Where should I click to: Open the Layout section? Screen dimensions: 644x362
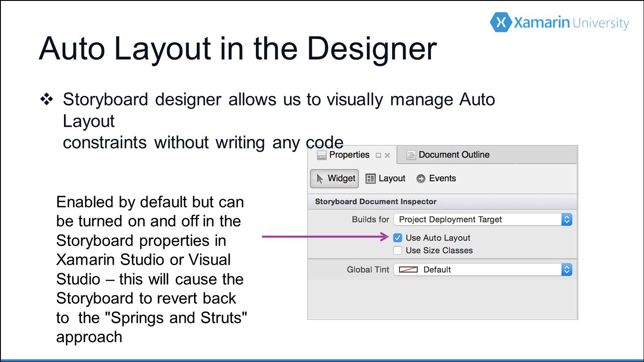click(386, 178)
